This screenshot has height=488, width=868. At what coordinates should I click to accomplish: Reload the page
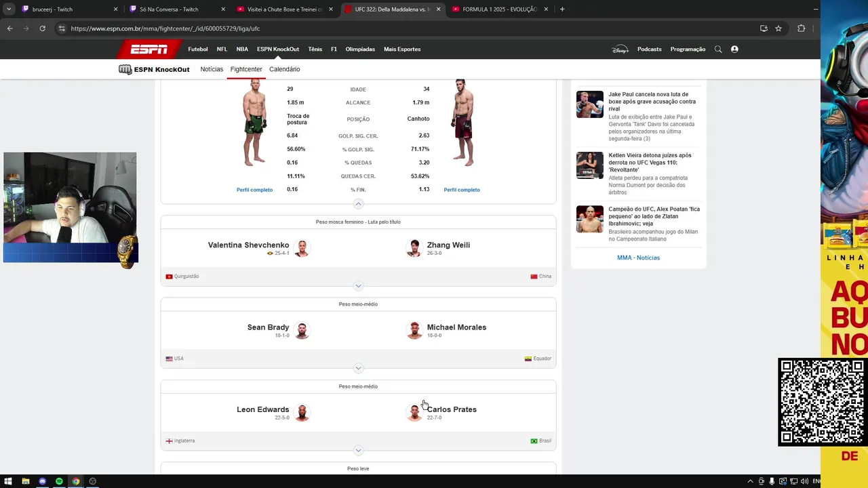(x=42, y=28)
